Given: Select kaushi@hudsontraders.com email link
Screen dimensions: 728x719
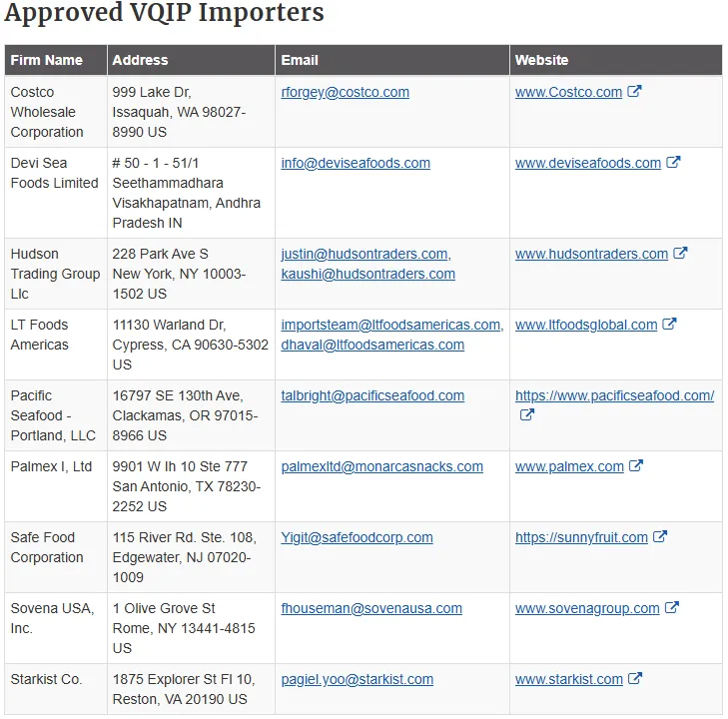Looking at the screenshot, I should click(x=367, y=274).
